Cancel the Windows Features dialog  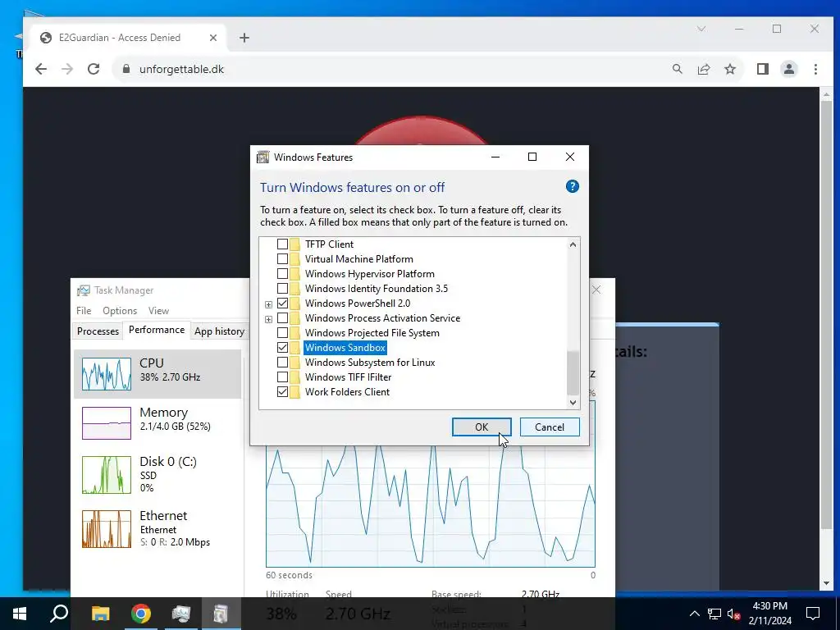[x=550, y=427]
